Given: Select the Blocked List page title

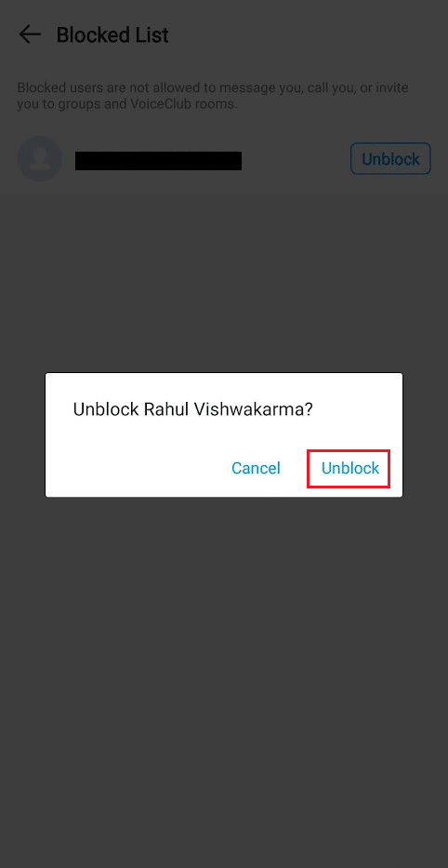Looking at the screenshot, I should [112, 34].
